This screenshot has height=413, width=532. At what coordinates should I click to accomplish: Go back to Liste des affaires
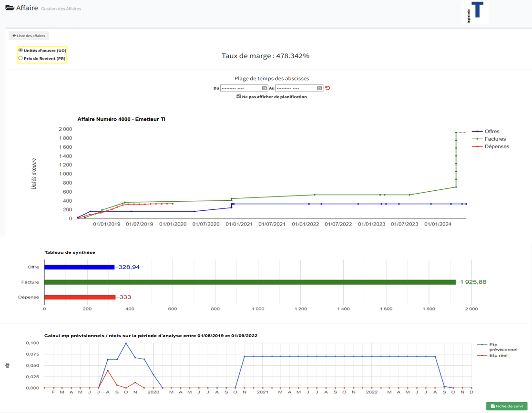[x=29, y=36]
